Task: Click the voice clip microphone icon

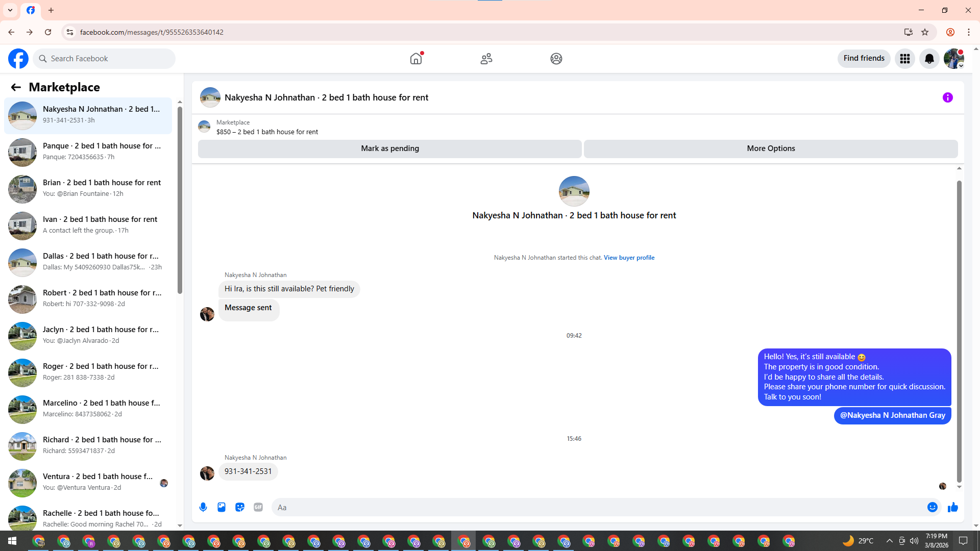Action: 203,507
